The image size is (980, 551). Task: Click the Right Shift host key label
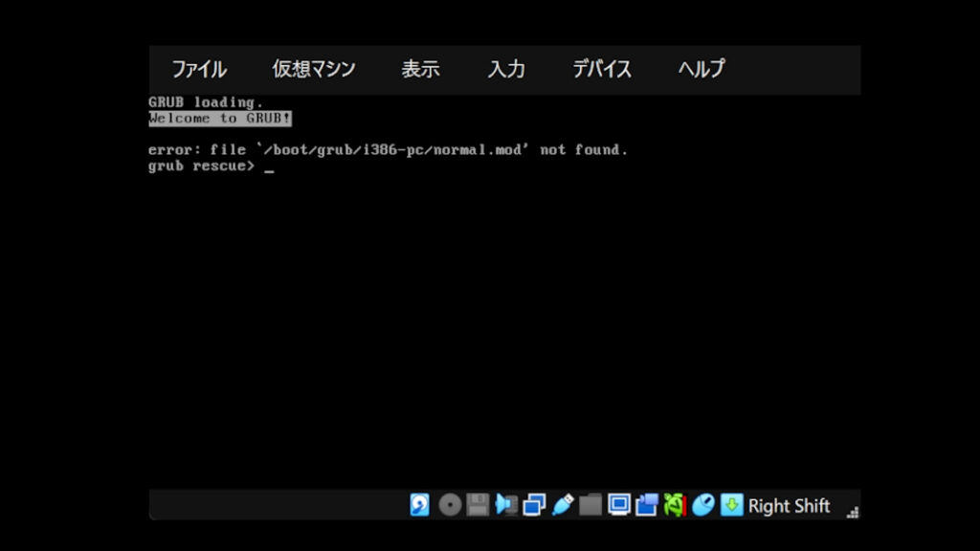(x=789, y=506)
